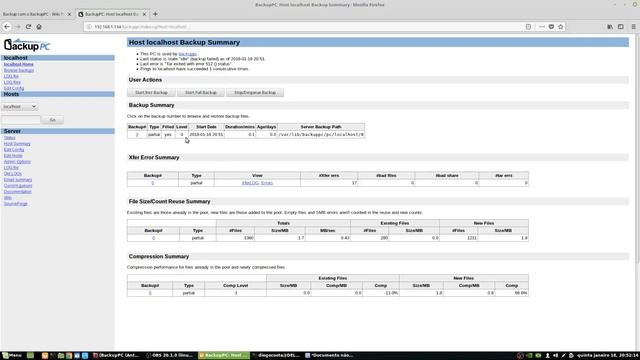The image size is (640, 360).
Task: Open the terminal taskbar window item
Action: 276,356
